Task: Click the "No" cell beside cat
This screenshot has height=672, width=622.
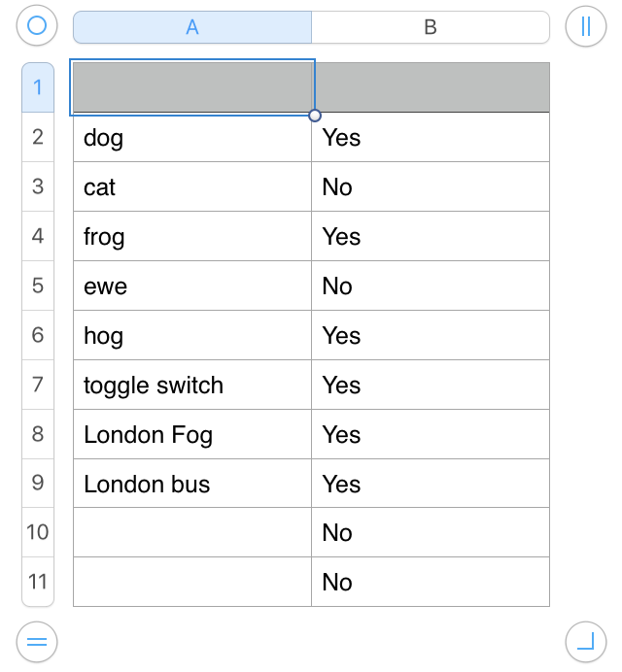Action: point(431,187)
